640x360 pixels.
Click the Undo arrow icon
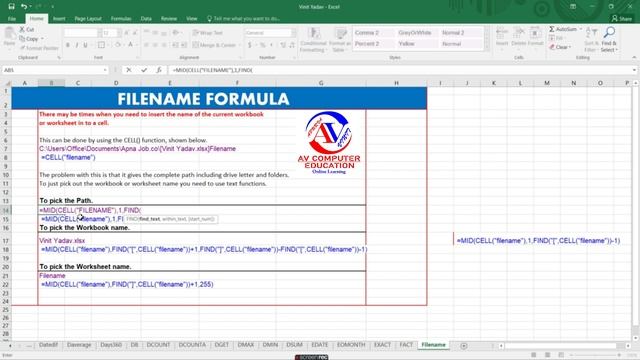[24, 7]
